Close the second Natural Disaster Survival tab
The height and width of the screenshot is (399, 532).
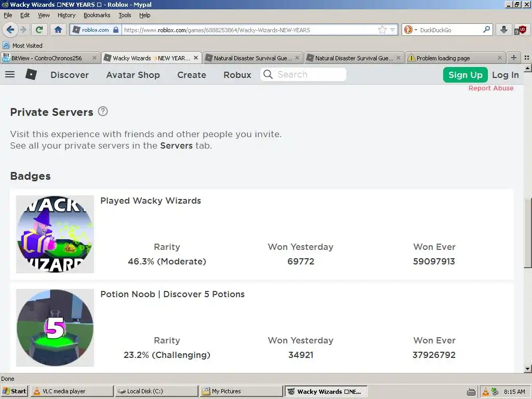398,58
